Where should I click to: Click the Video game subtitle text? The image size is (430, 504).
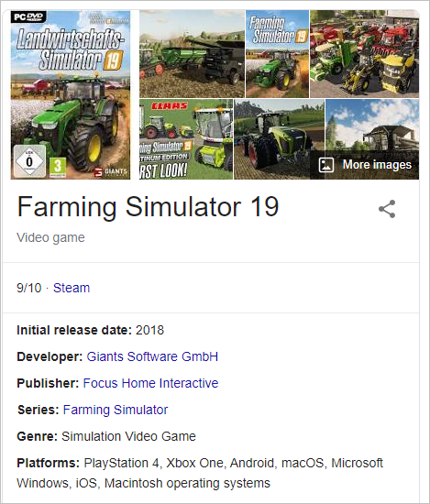coord(50,237)
